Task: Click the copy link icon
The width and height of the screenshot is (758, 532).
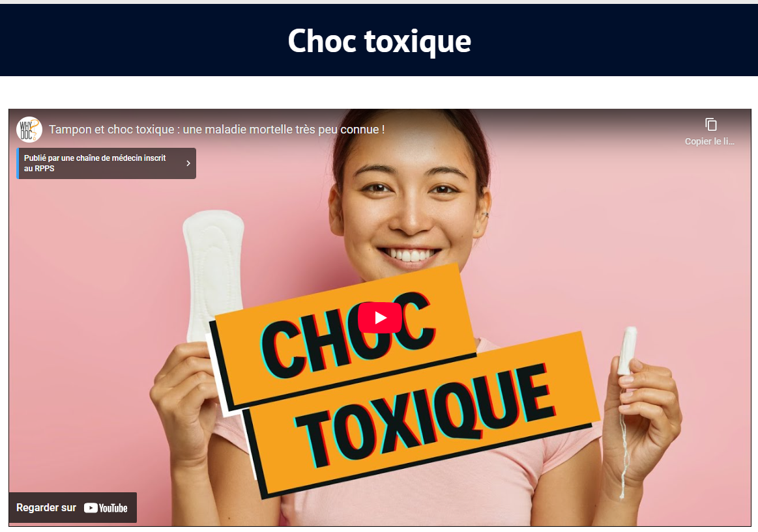Action: 710,124
